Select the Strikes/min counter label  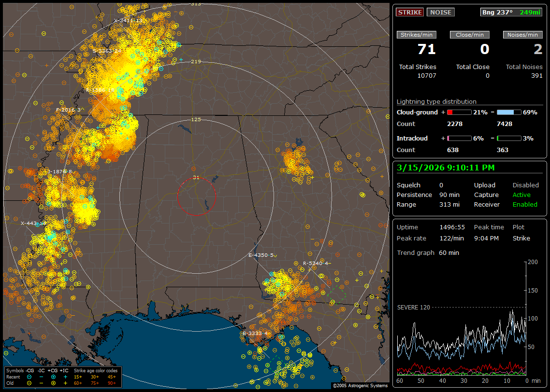(x=417, y=35)
